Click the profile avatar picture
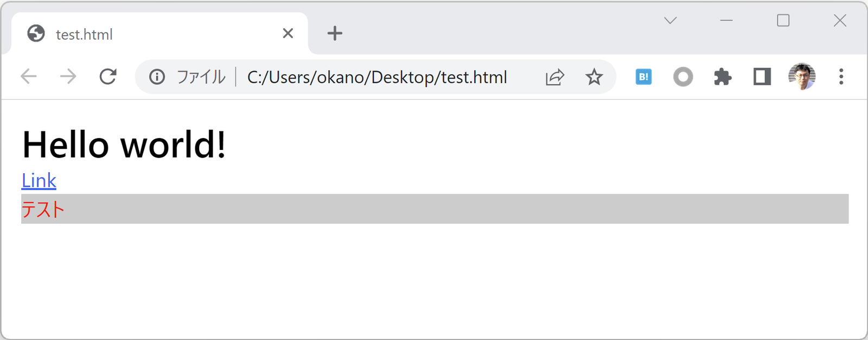This screenshot has width=868, height=340. [802, 77]
